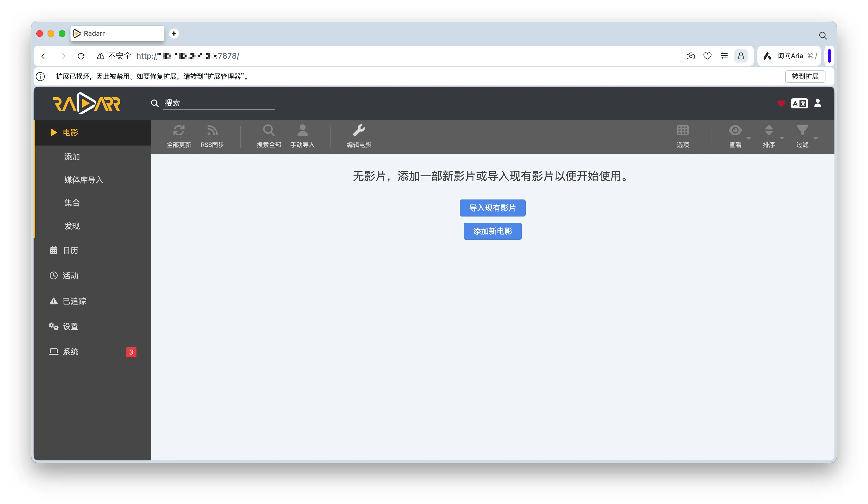Open a new tab with plus button
The image size is (868, 504).
[x=174, y=33]
